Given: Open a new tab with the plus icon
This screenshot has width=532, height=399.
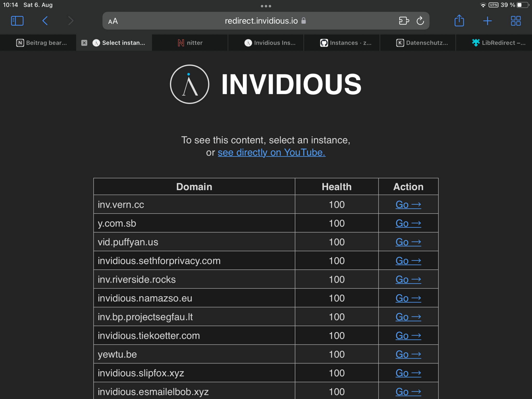Looking at the screenshot, I should [x=487, y=21].
